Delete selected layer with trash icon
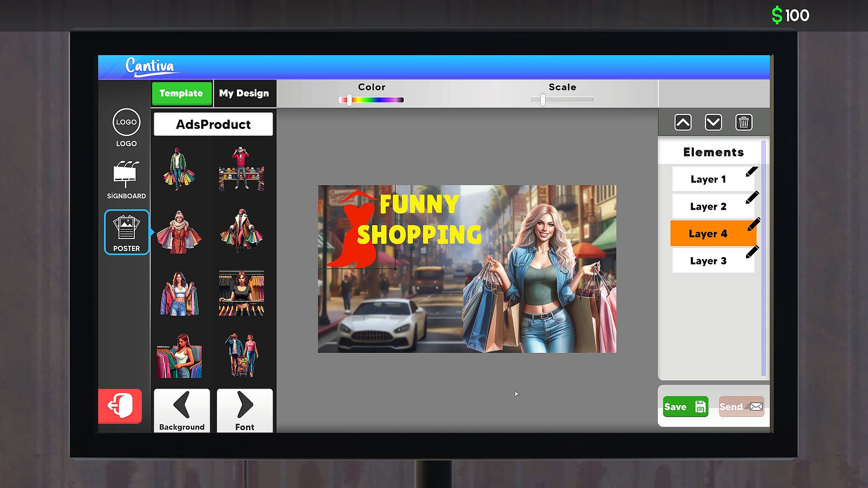 (744, 122)
